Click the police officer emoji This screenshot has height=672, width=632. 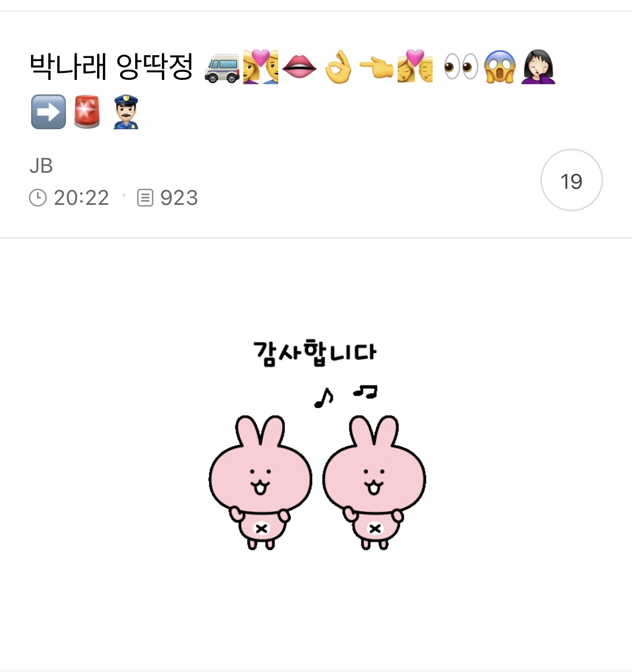[x=126, y=112]
